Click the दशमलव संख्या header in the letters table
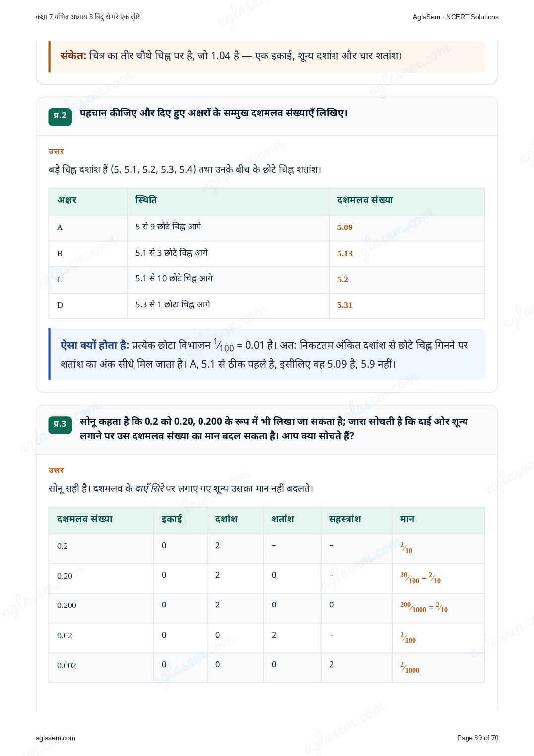534x756 pixels. (x=365, y=200)
